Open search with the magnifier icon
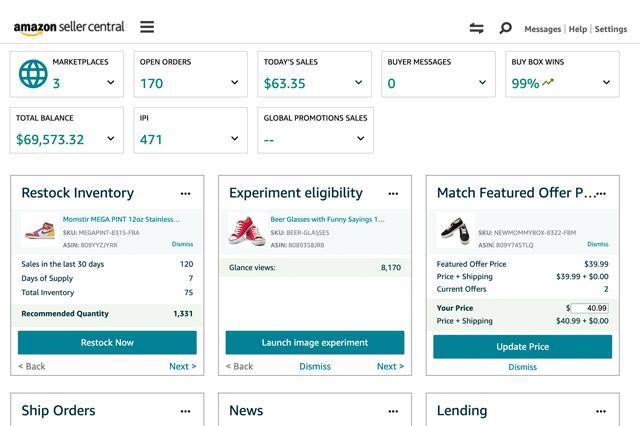This screenshot has height=426, width=640. click(505, 29)
